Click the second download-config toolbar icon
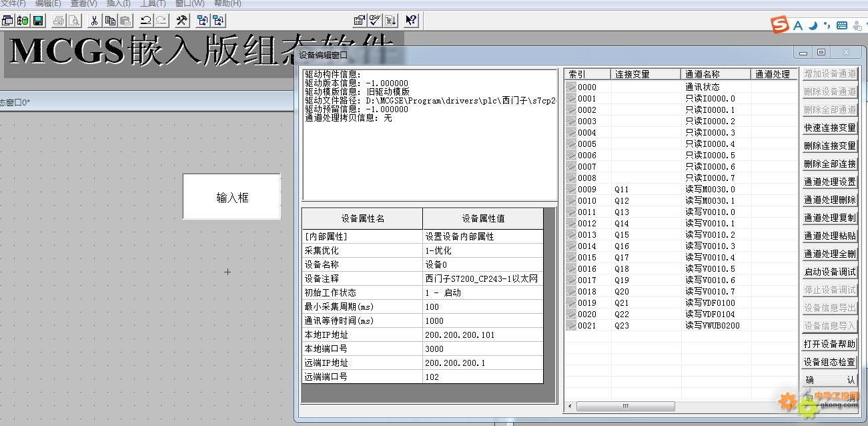Viewport: 868px width, 426px height. click(218, 20)
